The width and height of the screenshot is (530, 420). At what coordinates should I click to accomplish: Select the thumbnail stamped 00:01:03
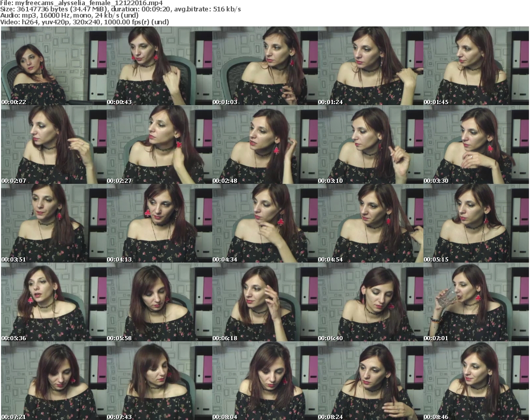[265, 66]
